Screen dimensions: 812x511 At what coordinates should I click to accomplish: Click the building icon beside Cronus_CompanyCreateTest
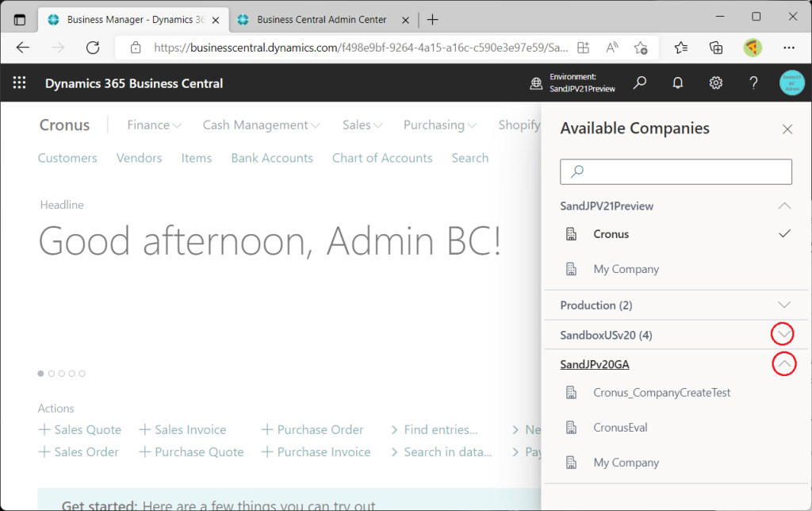pos(571,392)
